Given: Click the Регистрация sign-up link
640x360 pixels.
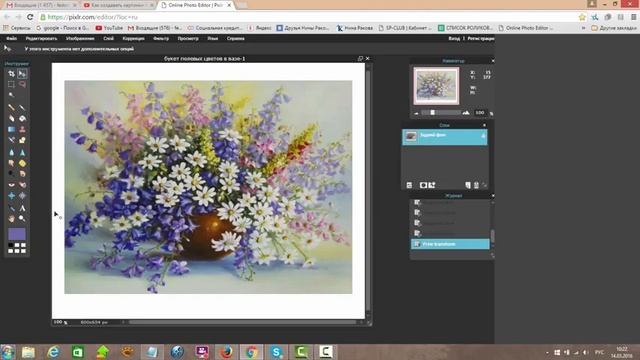Looking at the screenshot, I should pos(481,38).
